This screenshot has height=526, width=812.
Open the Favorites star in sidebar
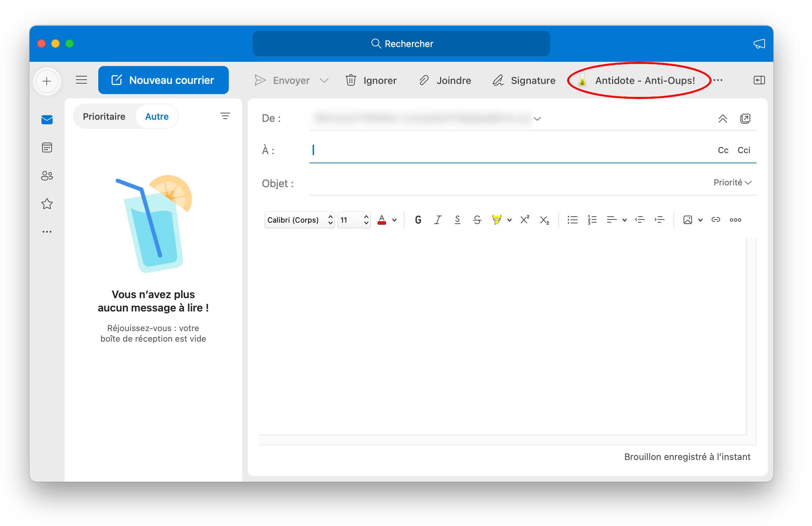(47, 204)
